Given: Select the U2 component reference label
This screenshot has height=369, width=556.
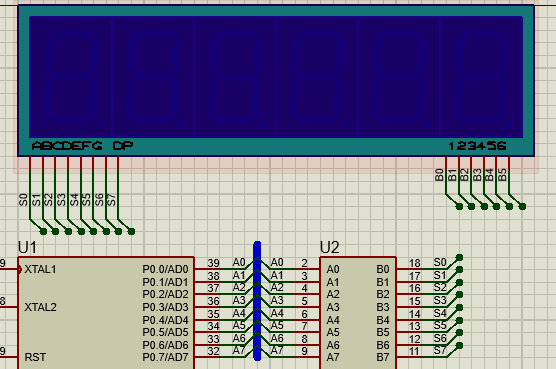Looking at the screenshot, I should tap(329, 247).
